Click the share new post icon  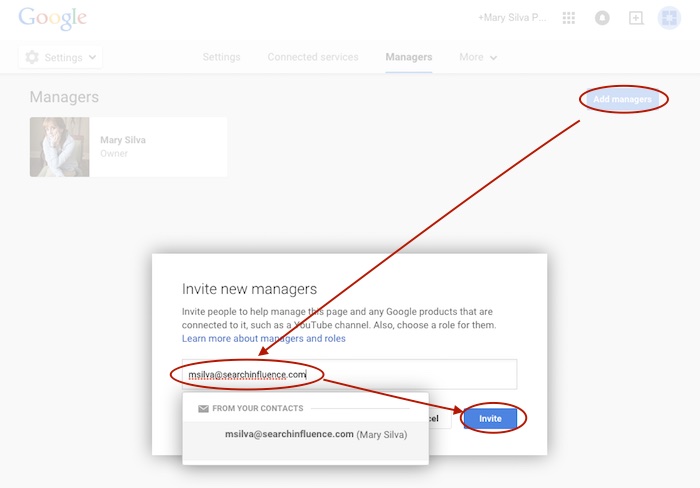[x=635, y=18]
